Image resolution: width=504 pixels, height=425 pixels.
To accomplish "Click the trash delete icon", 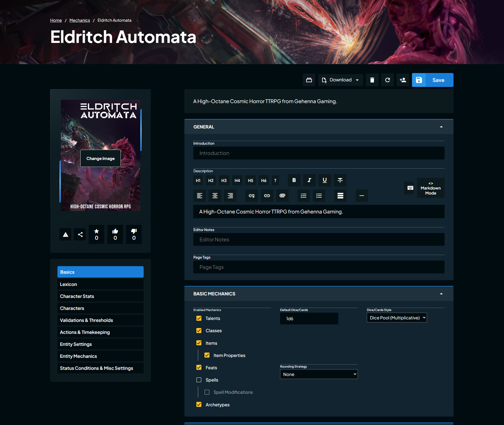I will 372,80.
